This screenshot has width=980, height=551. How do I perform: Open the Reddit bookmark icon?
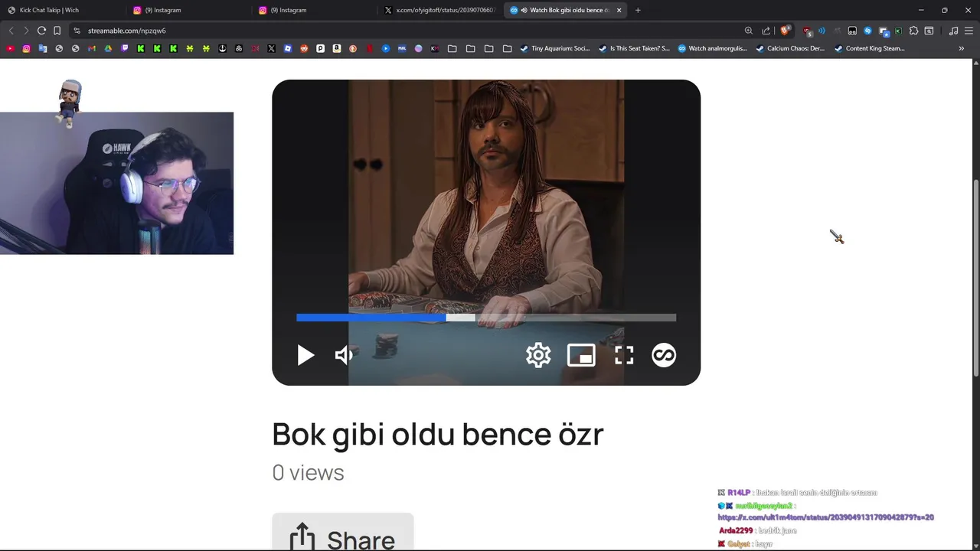[304, 48]
